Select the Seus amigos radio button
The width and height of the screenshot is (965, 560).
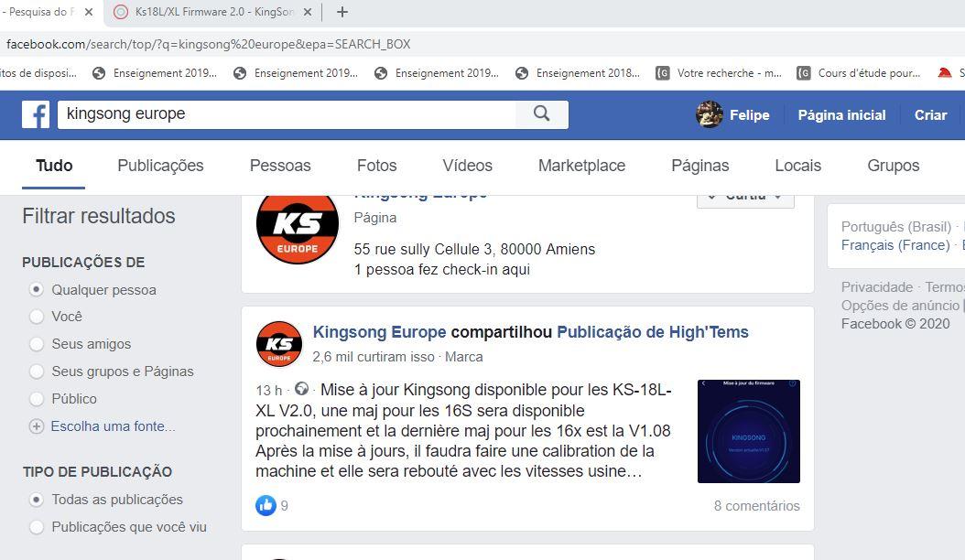[x=37, y=344]
